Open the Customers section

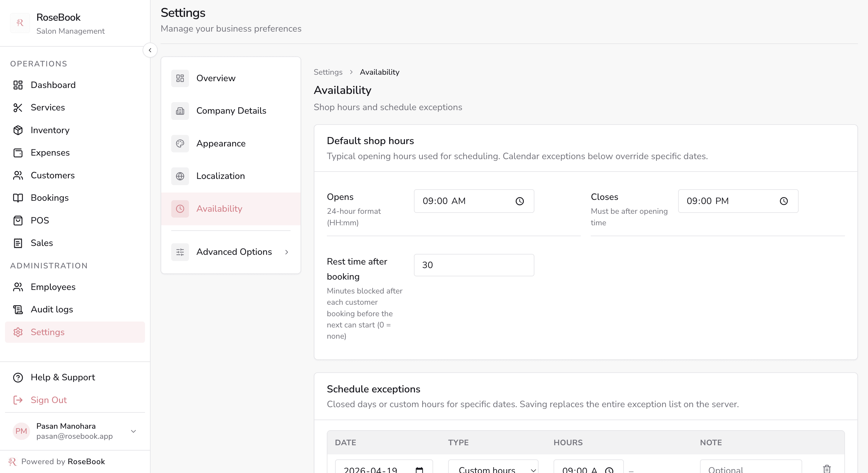pyautogui.click(x=75, y=175)
